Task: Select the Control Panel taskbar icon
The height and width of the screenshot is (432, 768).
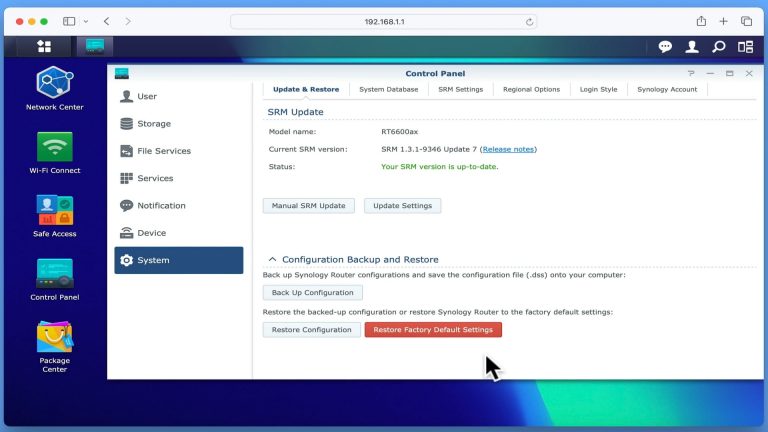Action: tap(95, 47)
